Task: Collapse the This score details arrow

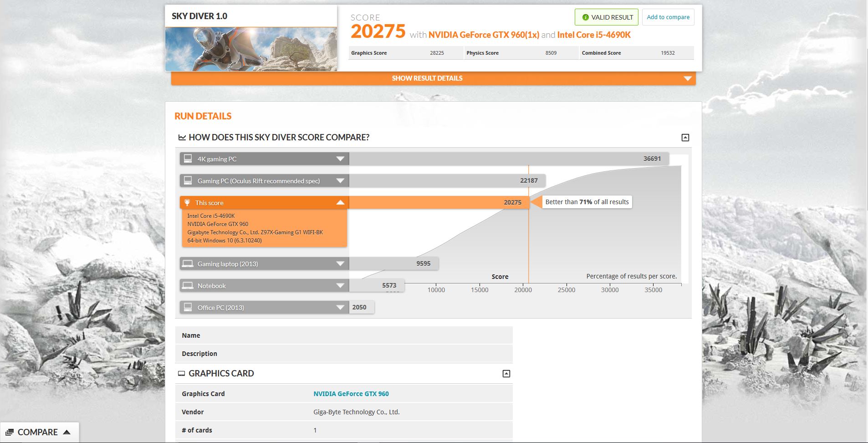Action: click(x=340, y=202)
